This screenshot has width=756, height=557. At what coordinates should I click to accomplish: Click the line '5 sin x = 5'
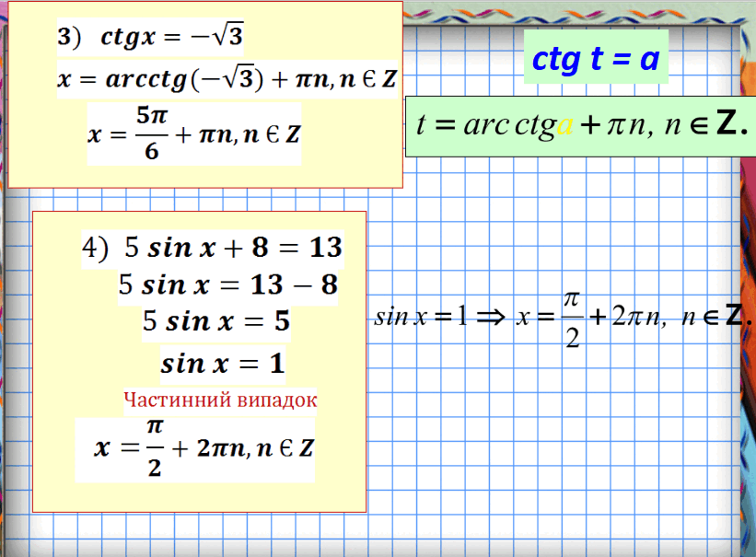[216, 322]
